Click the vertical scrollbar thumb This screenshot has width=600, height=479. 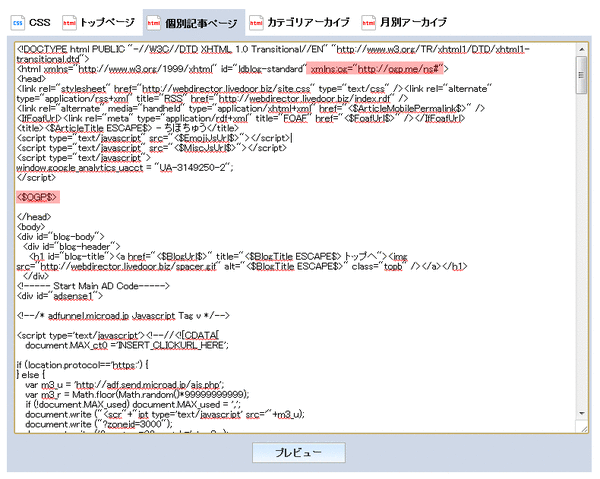click(x=582, y=75)
